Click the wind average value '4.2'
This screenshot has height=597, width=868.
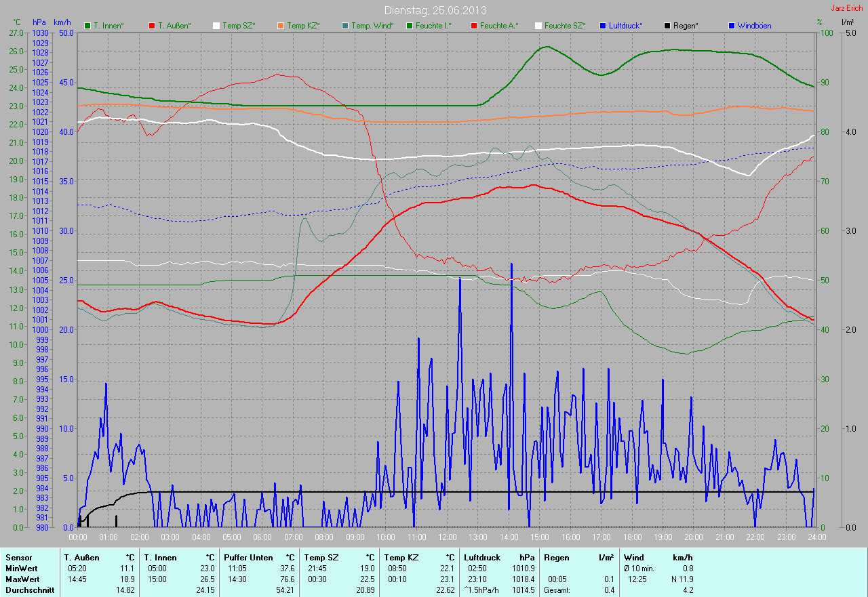coord(688,590)
